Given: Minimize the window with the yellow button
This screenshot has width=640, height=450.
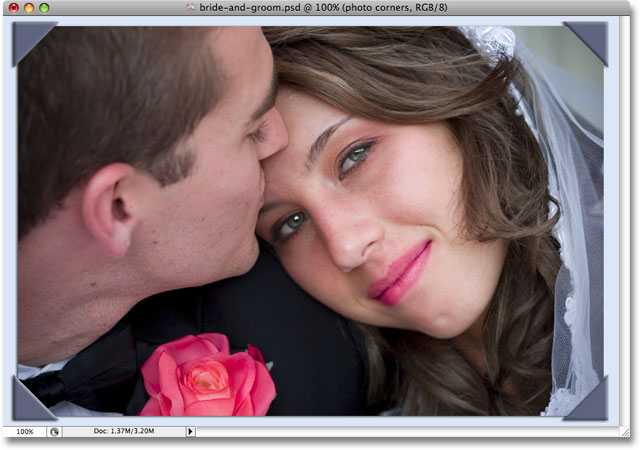Looking at the screenshot, I should [29, 7].
